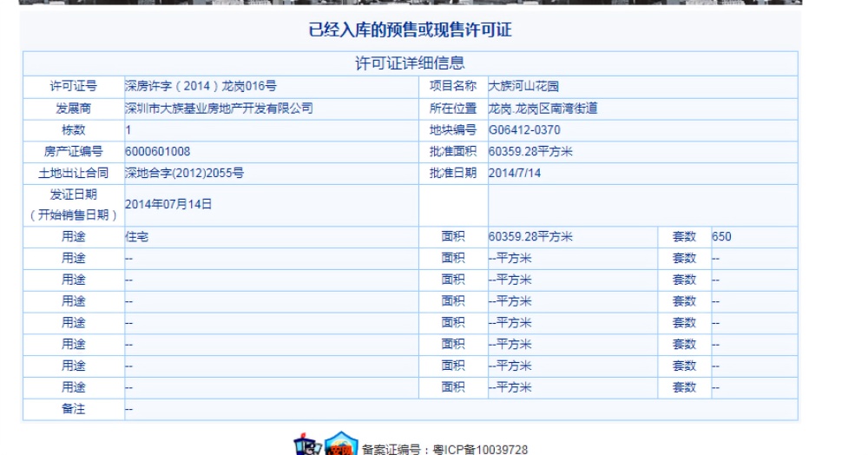Image resolution: width=868 pixels, height=455 pixels.
Task: Select unit count value 650
Action: pyautogui.click(x=721, y=237)
